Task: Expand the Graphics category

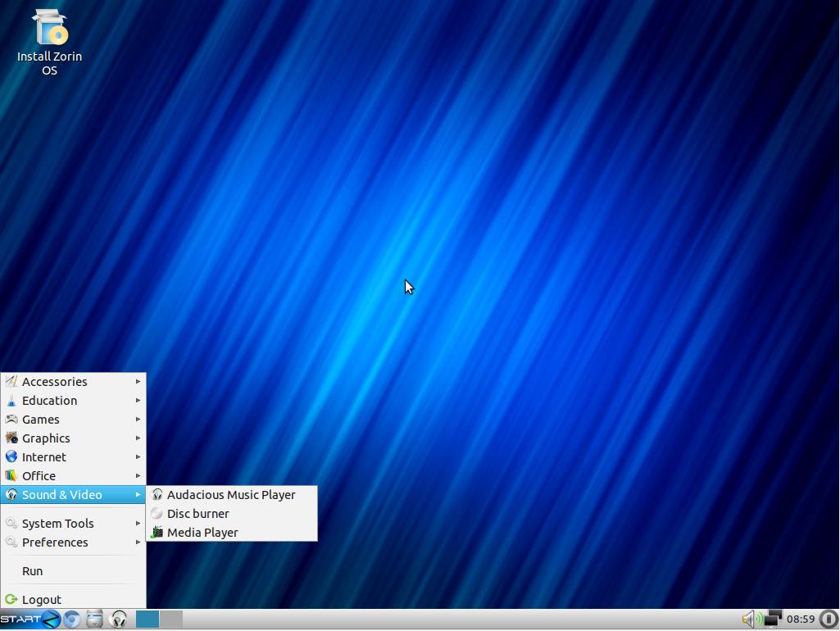Action: pyautogui.click(x=46, y=438)
